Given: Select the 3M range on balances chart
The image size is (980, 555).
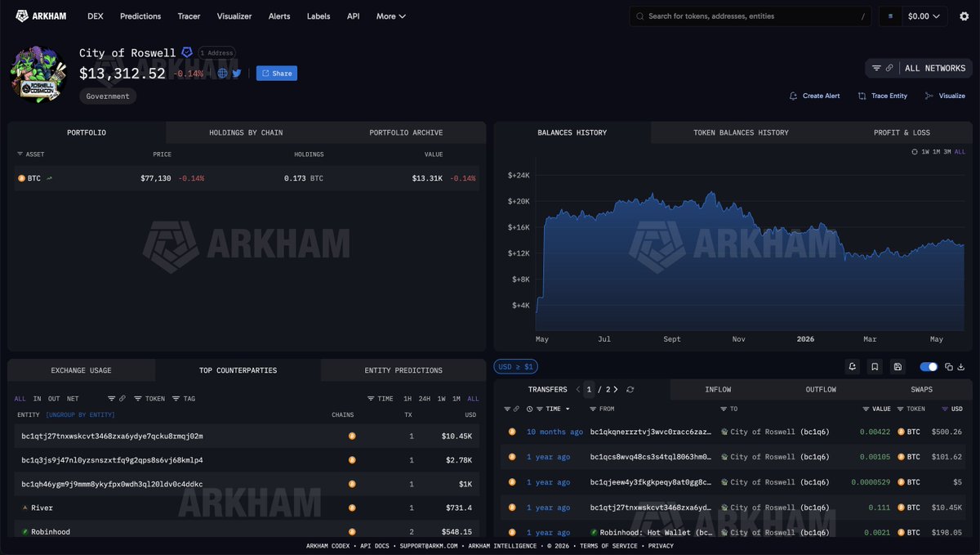Looking at the screenshot, I should [947, 152].
